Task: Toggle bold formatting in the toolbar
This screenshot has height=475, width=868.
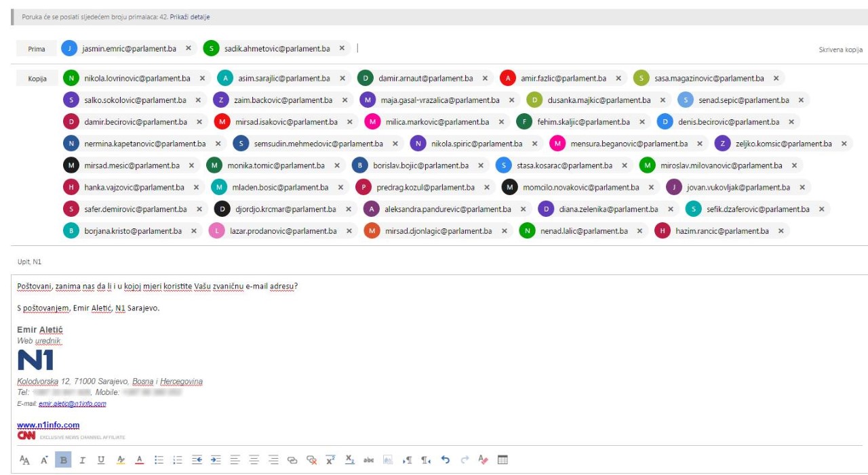Action: [x=63, y=460]
